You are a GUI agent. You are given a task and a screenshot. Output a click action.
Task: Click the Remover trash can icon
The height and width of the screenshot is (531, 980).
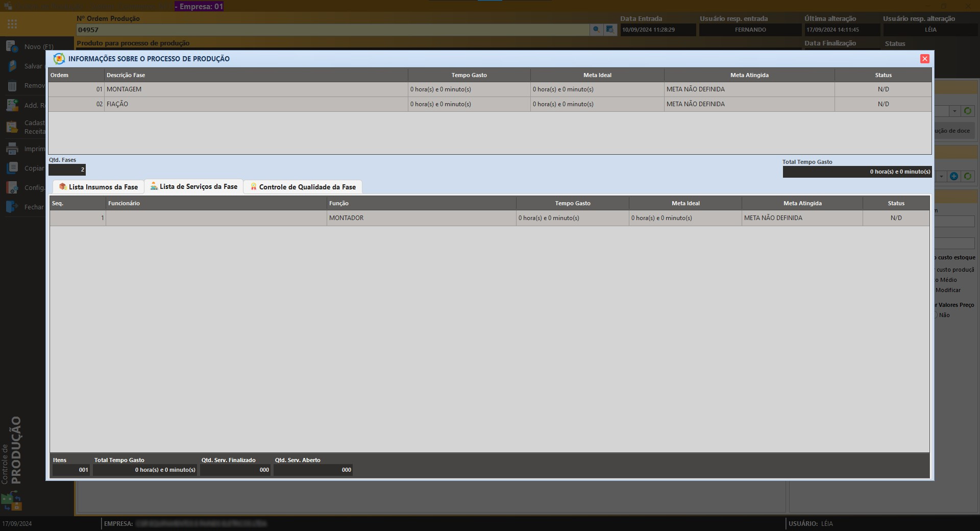[x=12, y=86]
